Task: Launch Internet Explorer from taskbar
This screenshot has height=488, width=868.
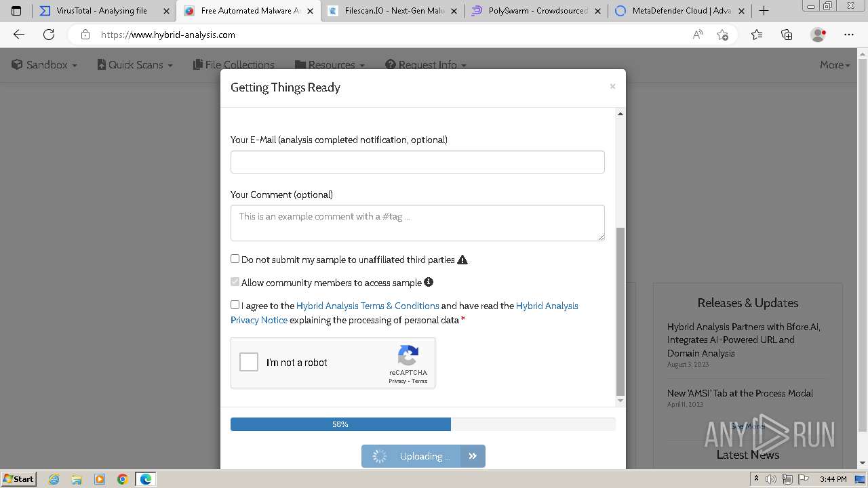Action: point(54,479)
